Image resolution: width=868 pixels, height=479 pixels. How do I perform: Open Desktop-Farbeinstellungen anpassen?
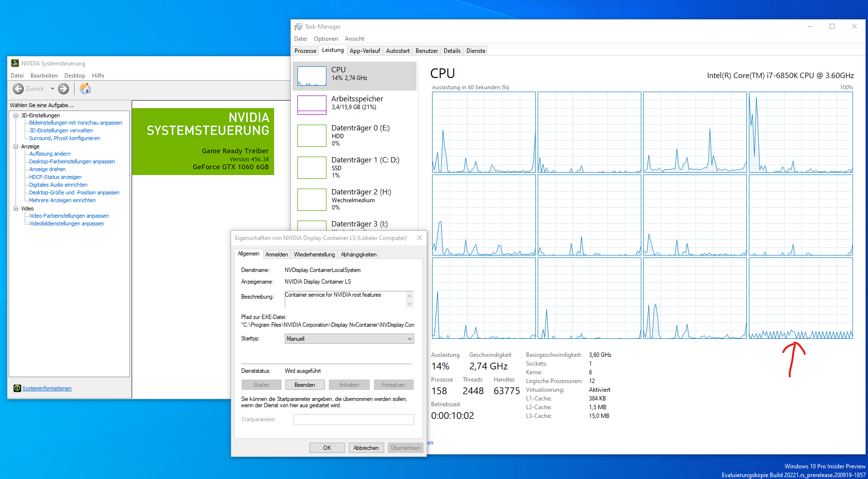pyautogui.click(x=72, y=161)
